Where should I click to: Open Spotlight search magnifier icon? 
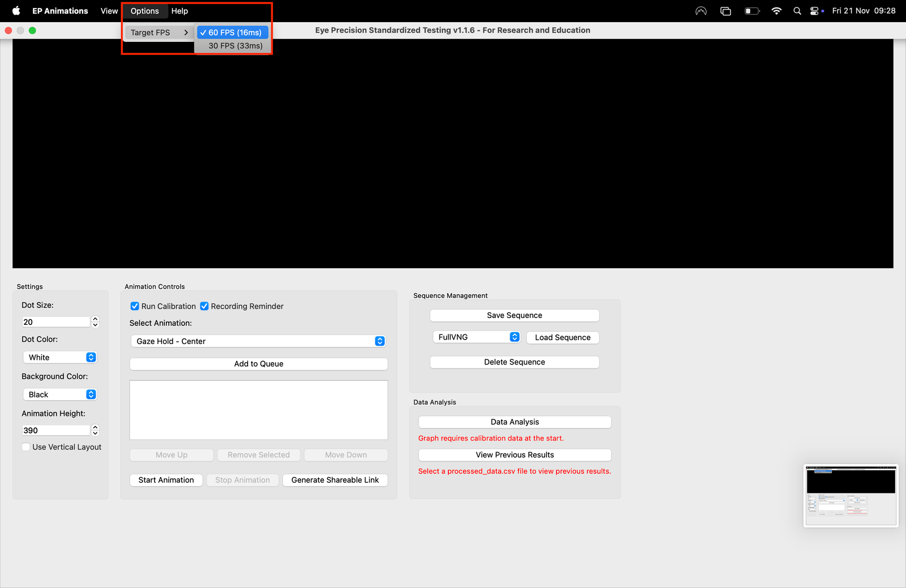tap(797, 11)
